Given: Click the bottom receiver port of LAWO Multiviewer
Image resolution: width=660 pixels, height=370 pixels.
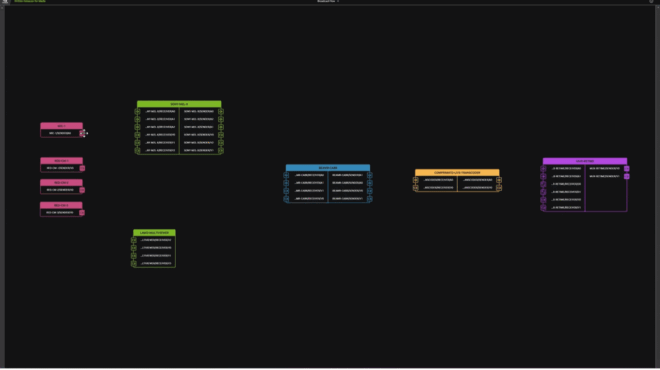Looking at the screenshot, I should [134, 264].
